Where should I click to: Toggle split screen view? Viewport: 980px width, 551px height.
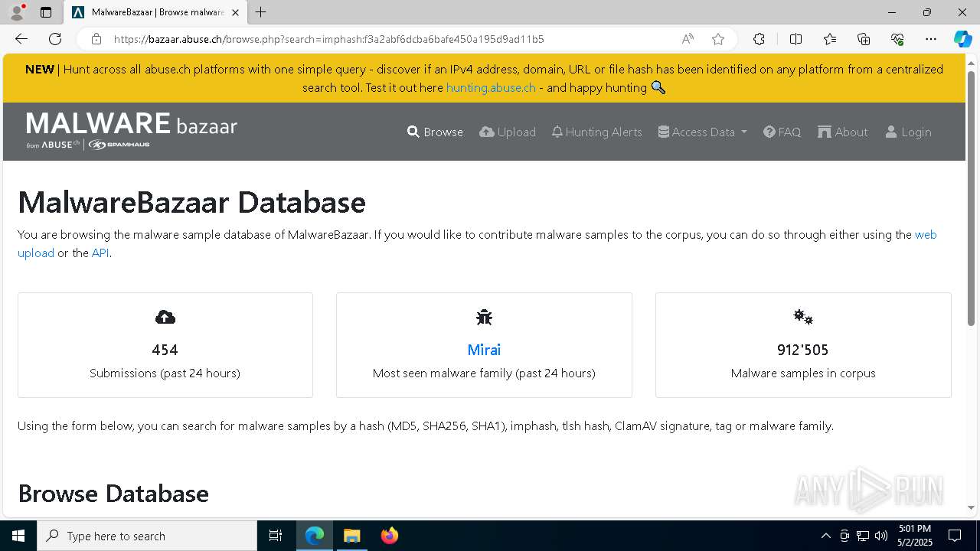[x=795, y=39]
